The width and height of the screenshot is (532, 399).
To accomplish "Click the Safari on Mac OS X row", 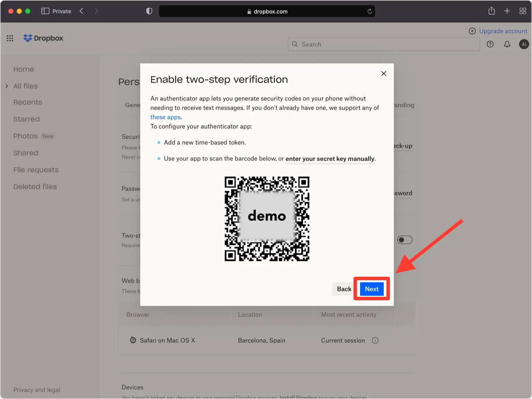I will tap(267, 340).
